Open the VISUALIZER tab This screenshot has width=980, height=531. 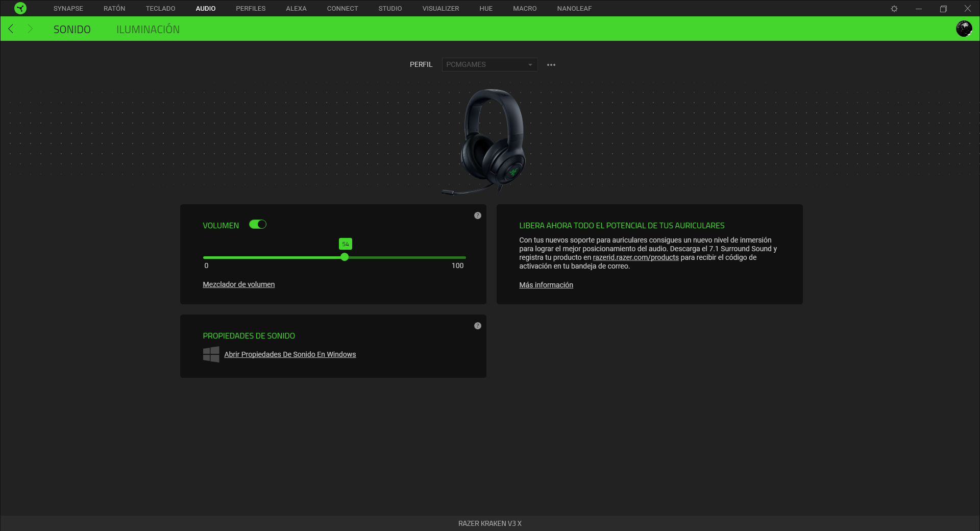pyautogui.click(x=440, y=9)
